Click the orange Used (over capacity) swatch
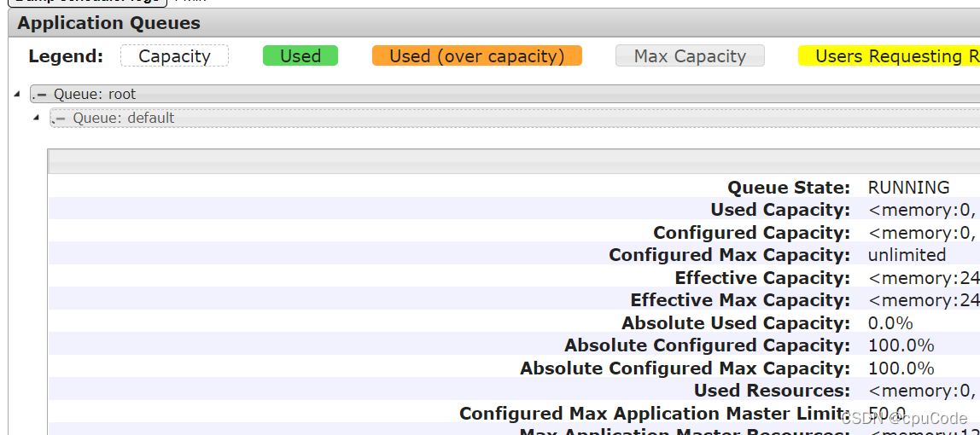The width and height of the screenshot is (980, 435). [477, 55]
